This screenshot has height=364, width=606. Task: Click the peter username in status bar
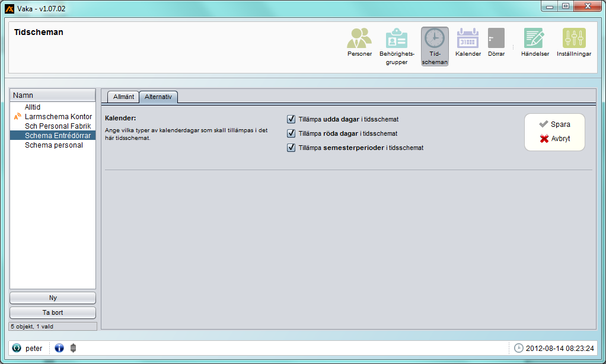tap(34, 349)
